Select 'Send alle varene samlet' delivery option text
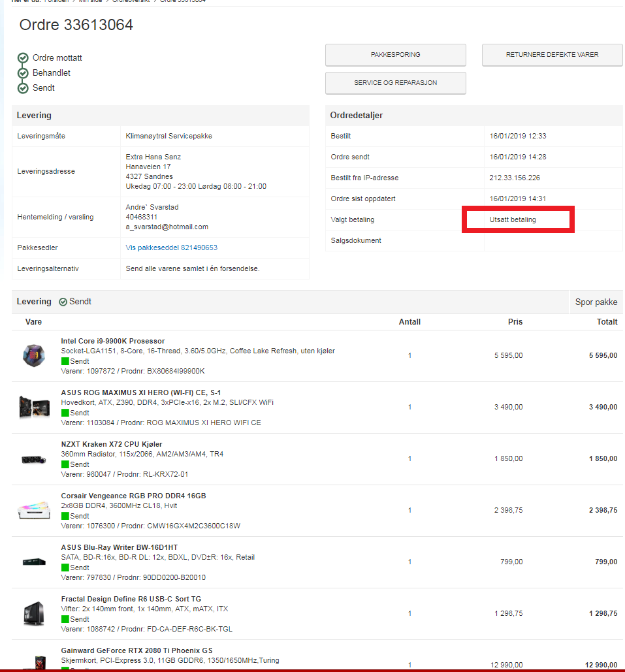This screenshot has height=672, width=625. pyautogui.click(x=193, y=268)
